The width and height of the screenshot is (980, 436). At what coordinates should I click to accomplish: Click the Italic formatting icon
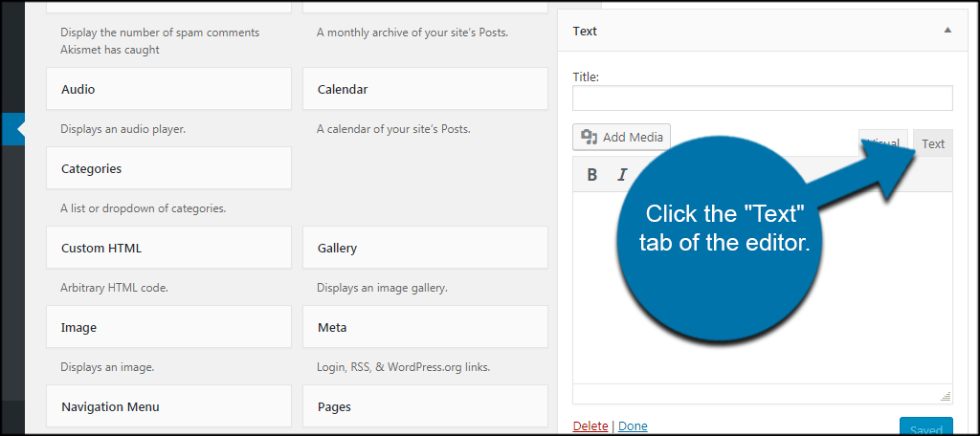pyautogui.click(x=622, y=174)
